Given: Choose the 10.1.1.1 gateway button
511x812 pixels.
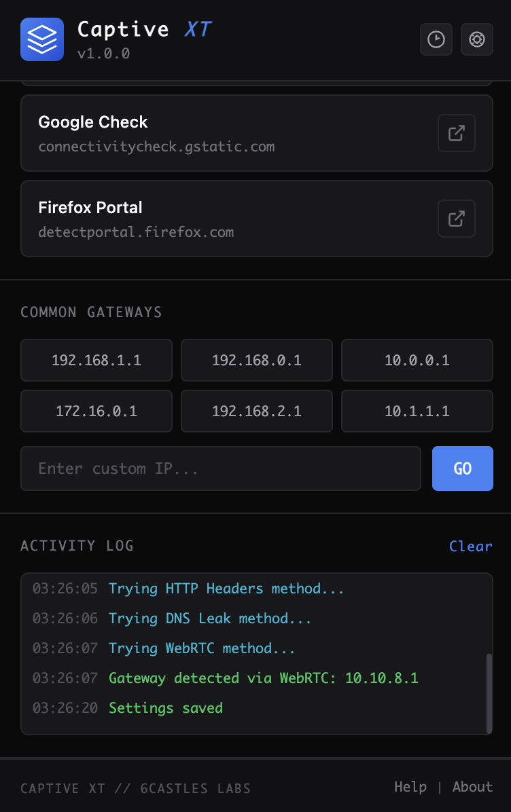Looking at the screenshot, I should coord(417,411).
